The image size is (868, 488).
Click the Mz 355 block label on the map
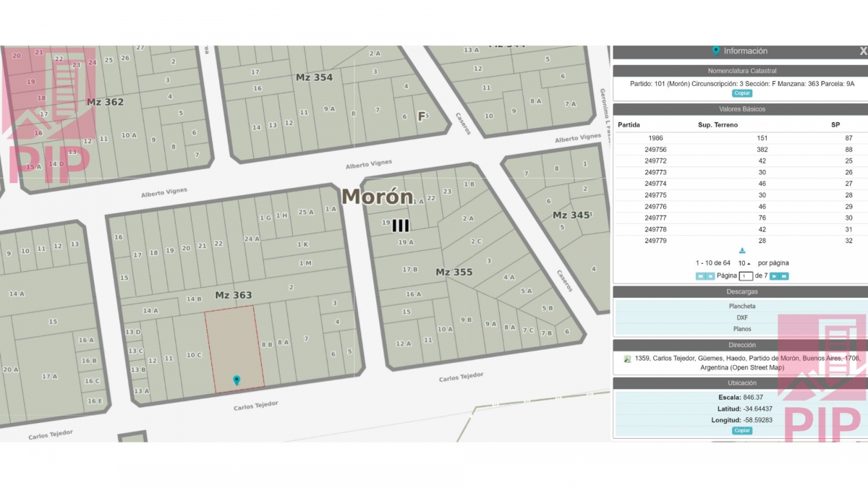coord(454,272)
